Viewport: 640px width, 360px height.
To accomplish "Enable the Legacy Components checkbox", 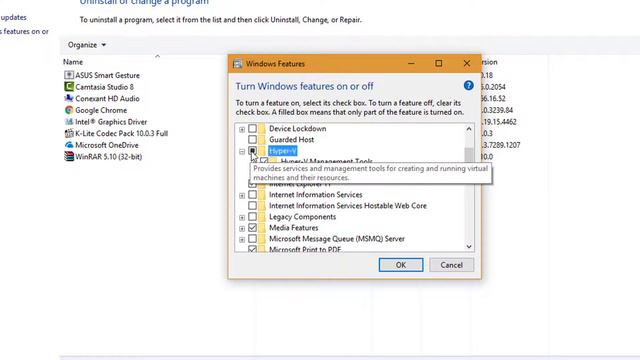I will click(252, 217).
